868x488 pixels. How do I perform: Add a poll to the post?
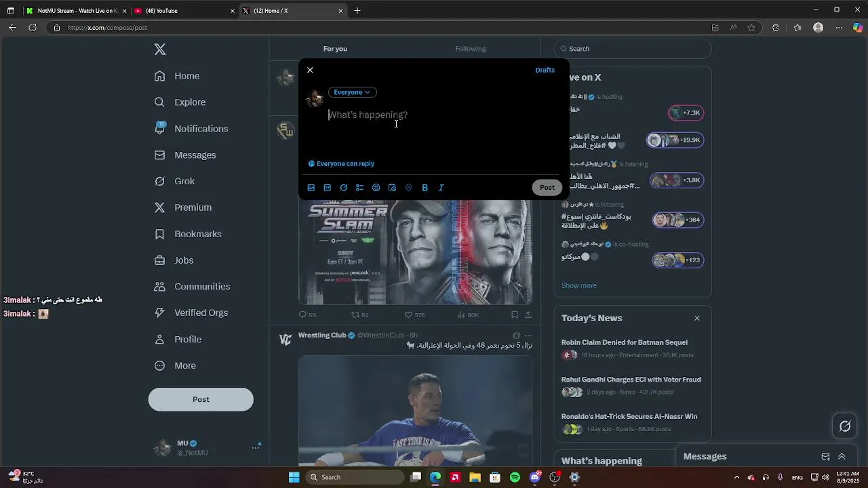(360, 188)
